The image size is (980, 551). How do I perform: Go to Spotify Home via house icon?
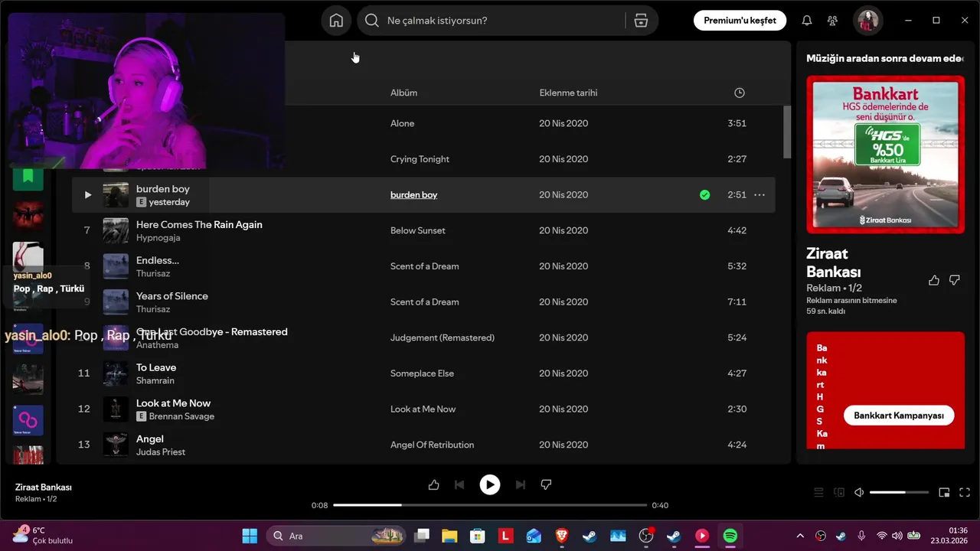click(336, 21)
